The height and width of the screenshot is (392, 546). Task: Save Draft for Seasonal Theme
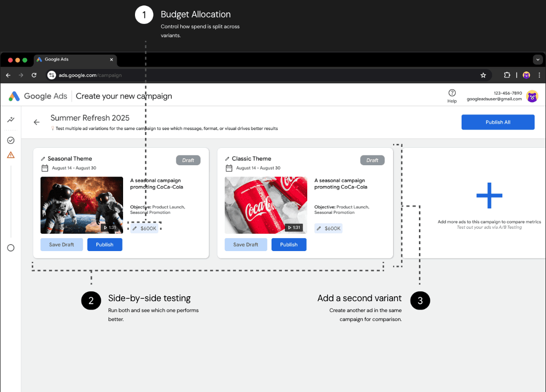[x=62, y=245]
